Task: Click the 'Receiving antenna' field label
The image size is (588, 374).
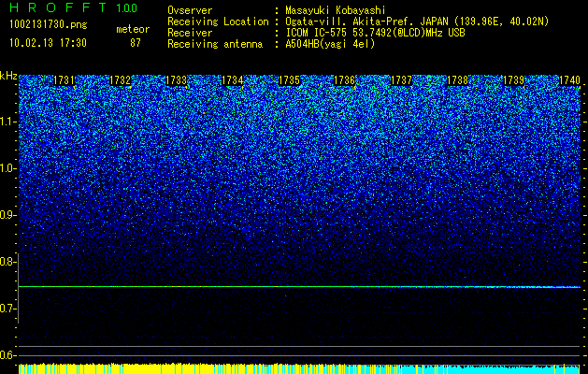Action: coord(215,44)
